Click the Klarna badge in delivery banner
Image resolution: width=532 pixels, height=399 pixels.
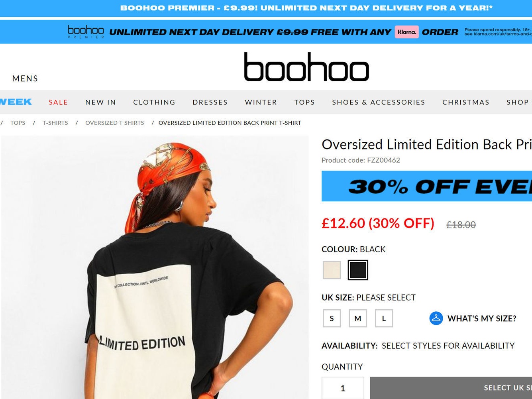(x=406, y=32)
